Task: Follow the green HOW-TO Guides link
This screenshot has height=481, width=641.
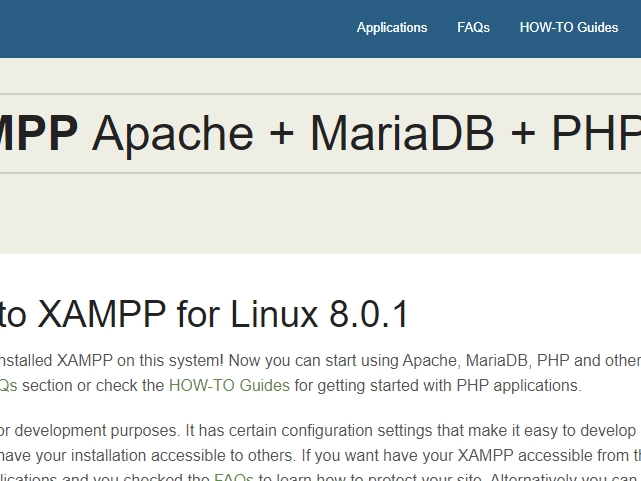Action: click(x=229, y=385)
